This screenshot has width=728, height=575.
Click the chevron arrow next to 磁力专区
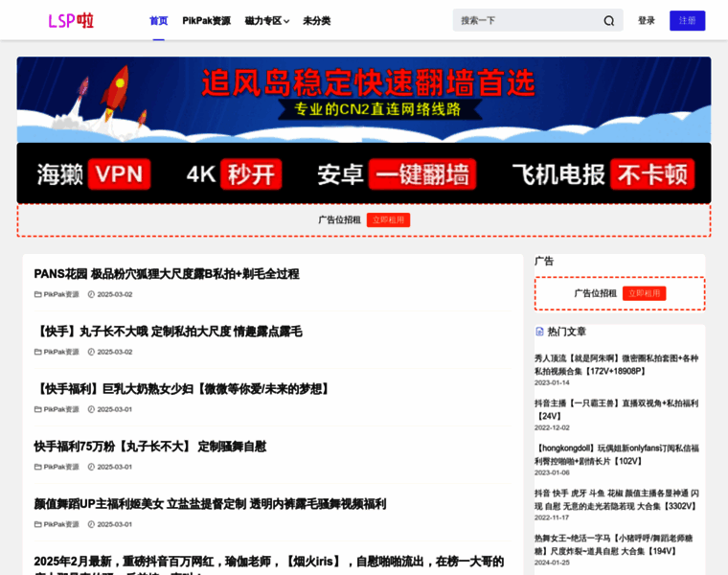[x=286, y=21]
